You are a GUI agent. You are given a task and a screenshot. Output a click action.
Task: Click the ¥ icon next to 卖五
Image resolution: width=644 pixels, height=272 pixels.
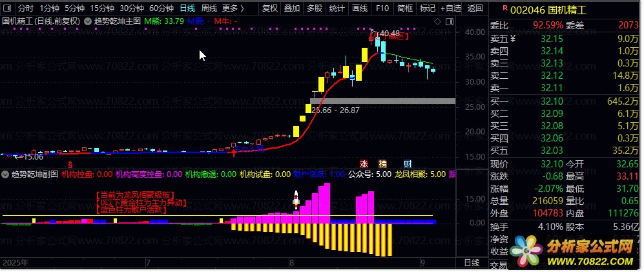(x=512, y=39)
